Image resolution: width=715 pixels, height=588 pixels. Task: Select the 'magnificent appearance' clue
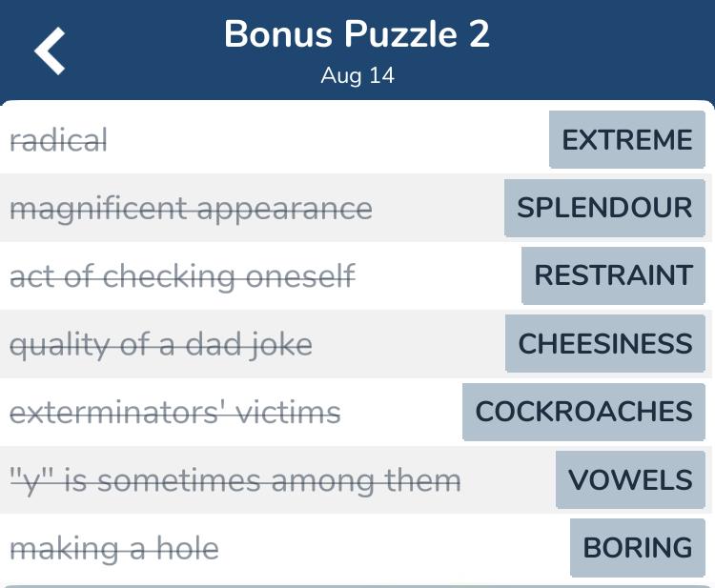(191, 209)
